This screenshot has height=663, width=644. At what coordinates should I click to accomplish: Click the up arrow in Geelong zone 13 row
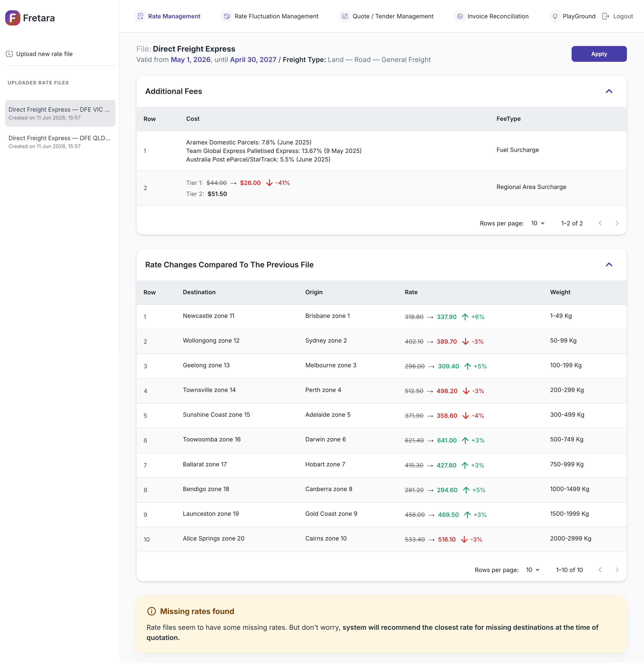467,366
